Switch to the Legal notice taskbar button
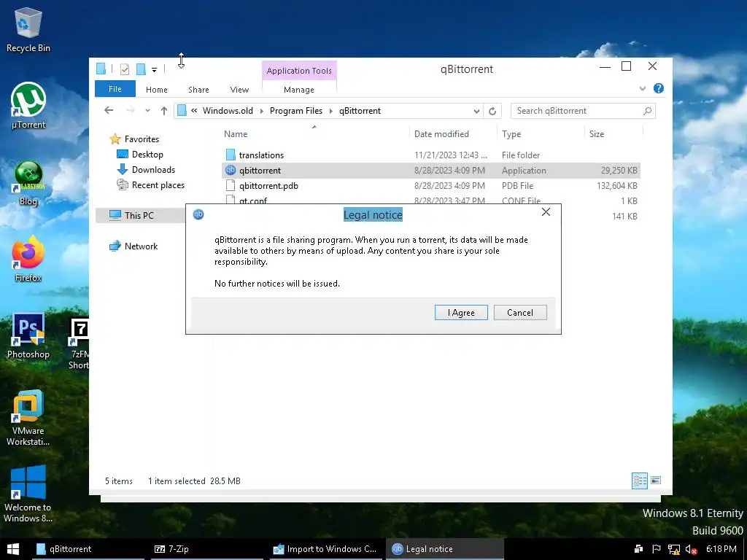The width and height of the screenshot is (747, 560). (x=444, y=549)
